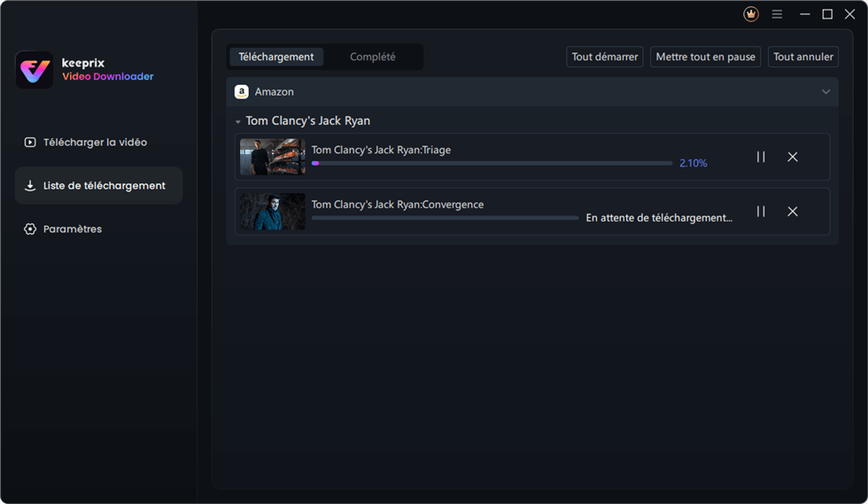Screen dimensions: 868x504
Task: Click the 2.10% progress value
Action: click(693, 163)
